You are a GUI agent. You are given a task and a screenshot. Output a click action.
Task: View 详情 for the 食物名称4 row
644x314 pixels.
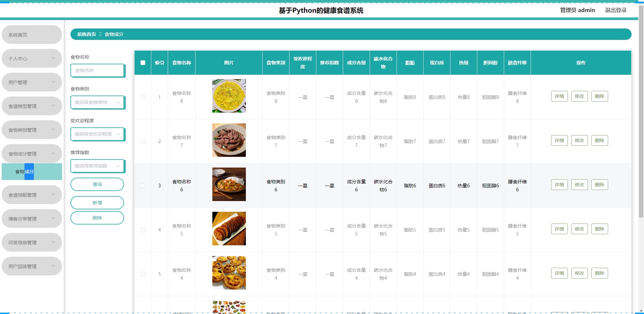(559, 273)
